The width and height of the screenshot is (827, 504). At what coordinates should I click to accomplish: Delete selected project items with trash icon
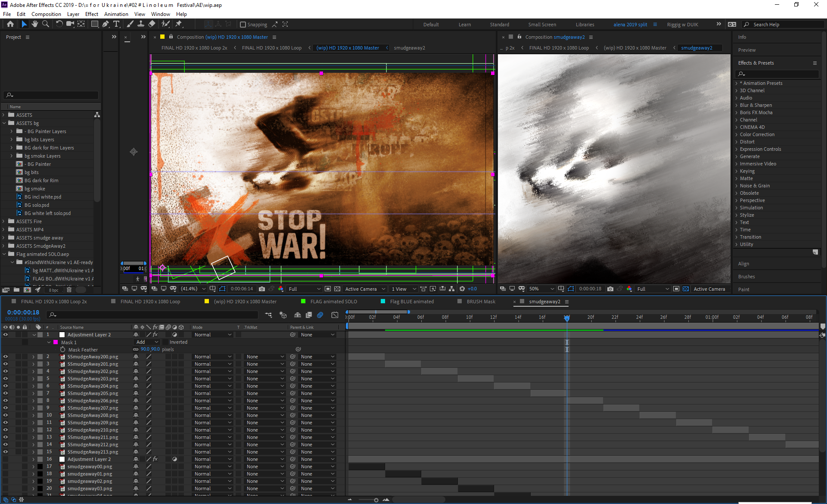pyautogui.click(x=69, y=290)
